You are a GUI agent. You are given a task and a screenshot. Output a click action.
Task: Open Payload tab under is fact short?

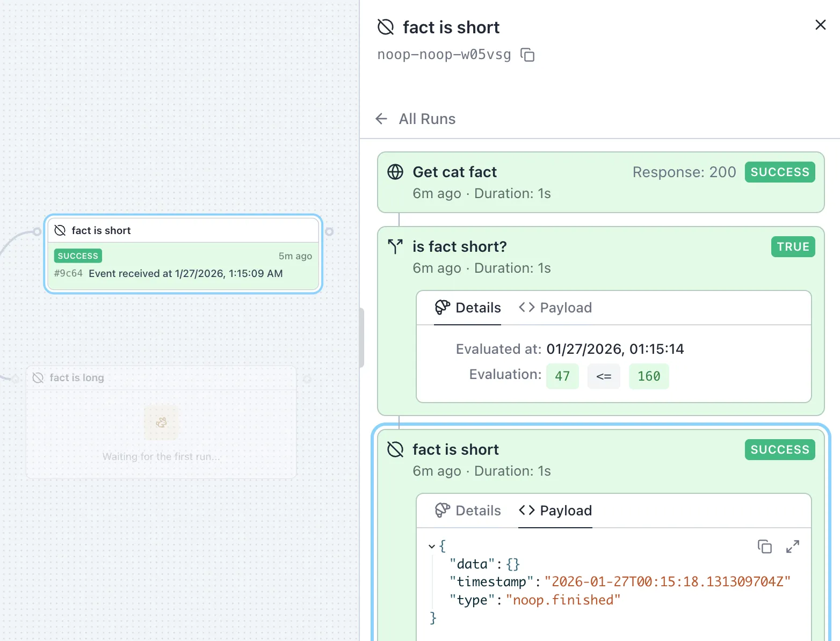[555, 308]
